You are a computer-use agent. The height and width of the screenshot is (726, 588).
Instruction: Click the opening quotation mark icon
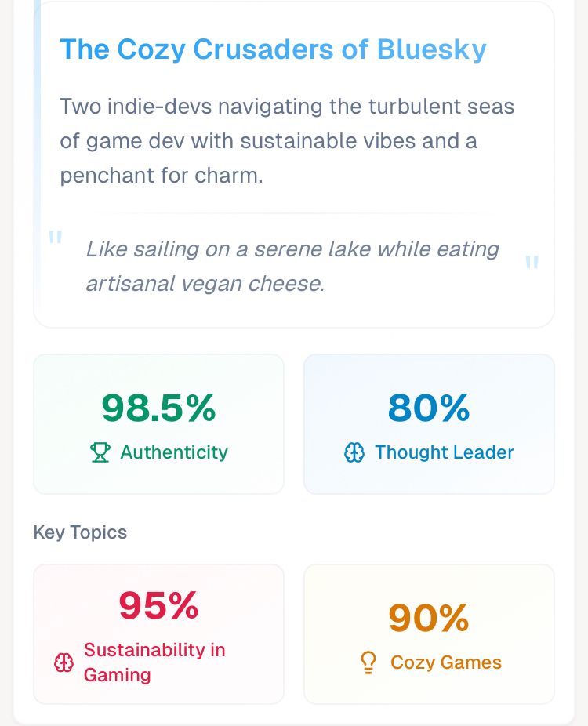tap(55, 238)
